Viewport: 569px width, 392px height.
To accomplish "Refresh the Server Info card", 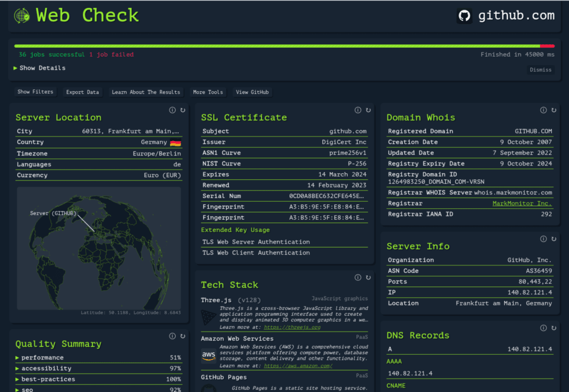I will [554, 239].
